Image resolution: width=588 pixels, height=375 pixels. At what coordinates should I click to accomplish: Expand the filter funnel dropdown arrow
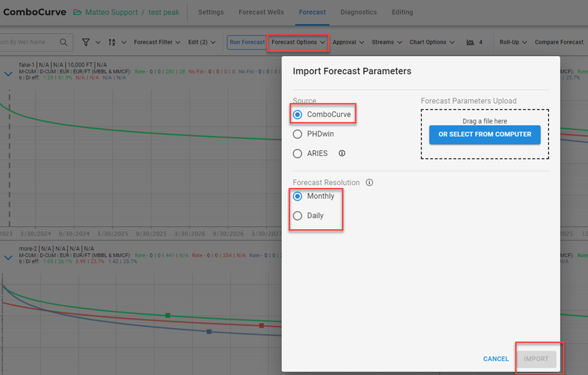98,42
